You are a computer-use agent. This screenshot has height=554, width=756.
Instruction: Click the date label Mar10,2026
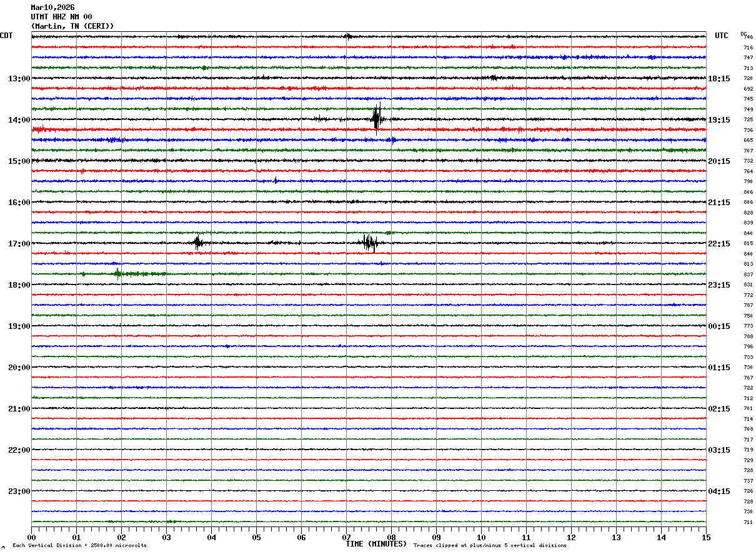(52, 8)
